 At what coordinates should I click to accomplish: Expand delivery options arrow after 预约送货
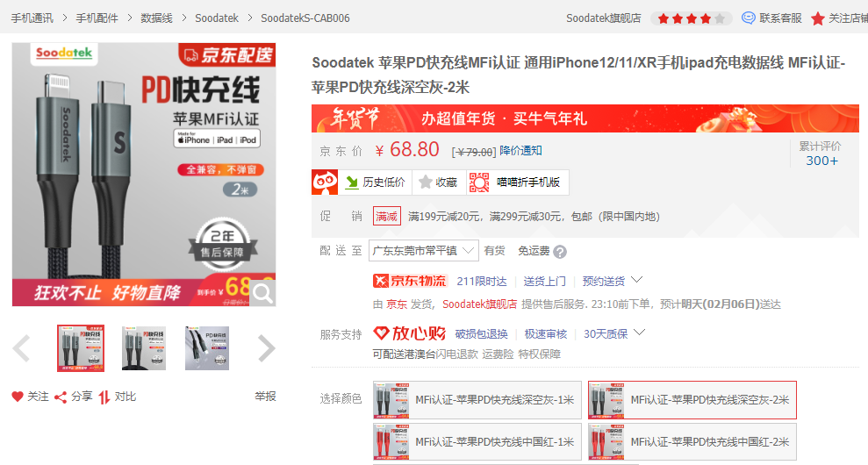click(x=636, y=280)
